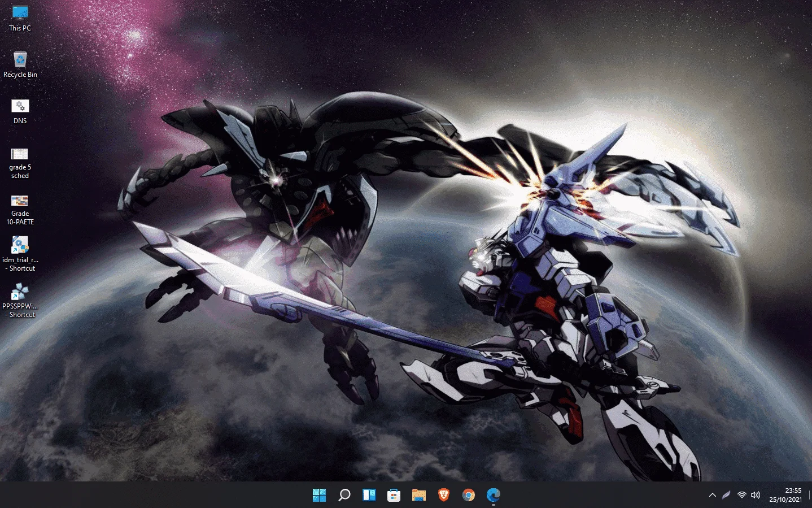
Task: Select the Grade 10-PAETE file icon
Action: point(20,209)
